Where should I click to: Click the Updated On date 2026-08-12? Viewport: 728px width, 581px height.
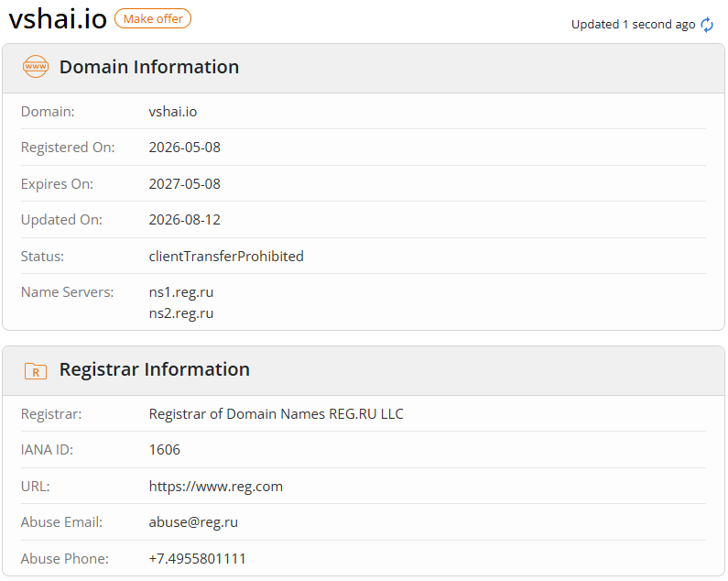pyautogui.click(x=184, y=220)
